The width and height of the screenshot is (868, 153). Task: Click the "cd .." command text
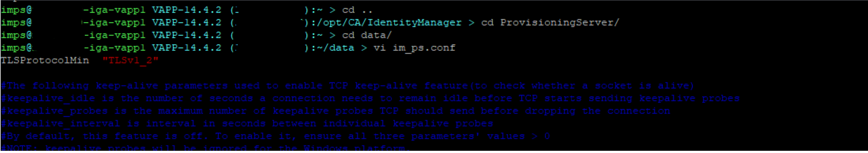(357, 10)
